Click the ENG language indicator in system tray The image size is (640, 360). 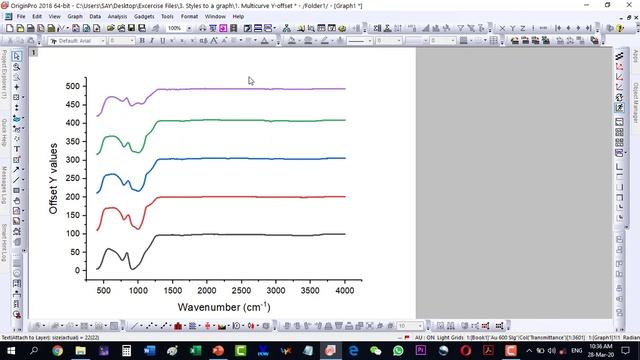pos(576,351)
